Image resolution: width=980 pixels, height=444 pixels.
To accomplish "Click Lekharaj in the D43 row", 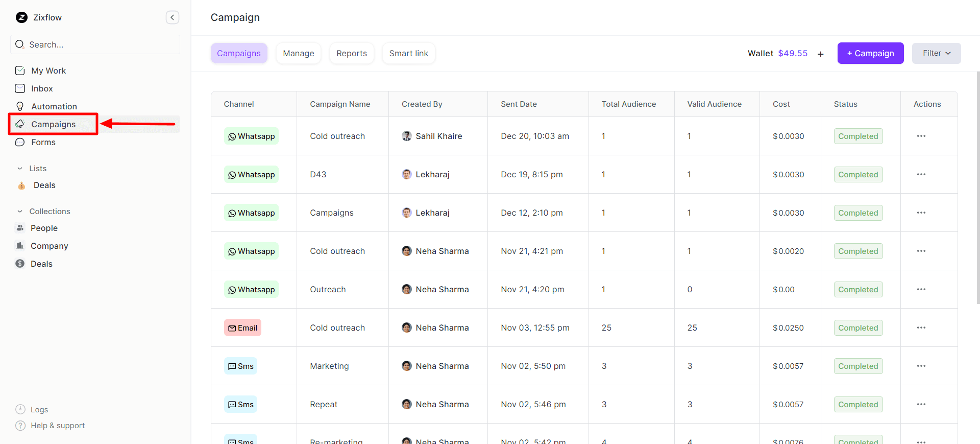I will [426, 174].
